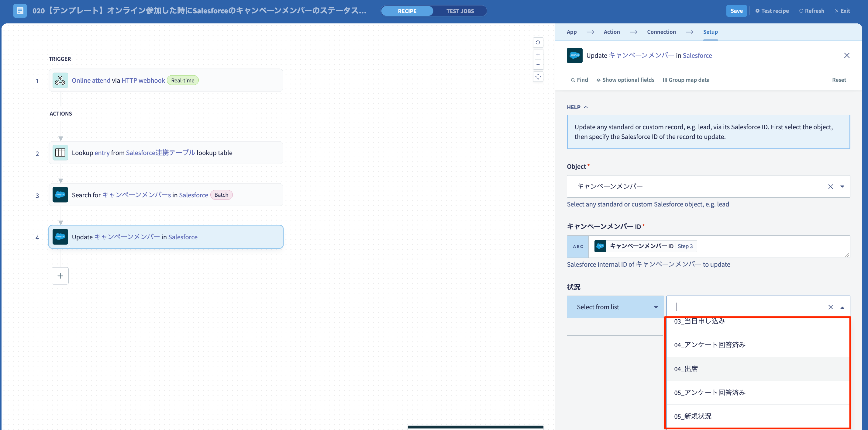Select 05_新規状況 option
Viewport: 868px width, 430px height.
(757, 417)
